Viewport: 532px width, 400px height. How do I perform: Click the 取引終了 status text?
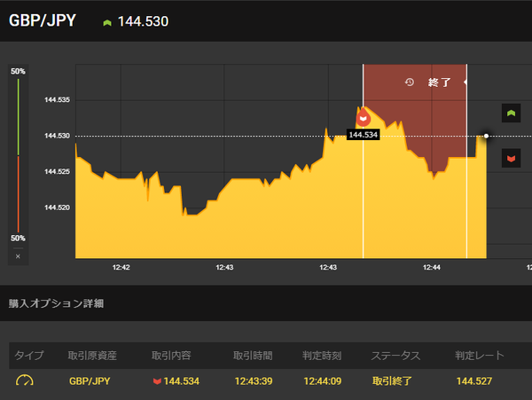[x=392, y=381]
